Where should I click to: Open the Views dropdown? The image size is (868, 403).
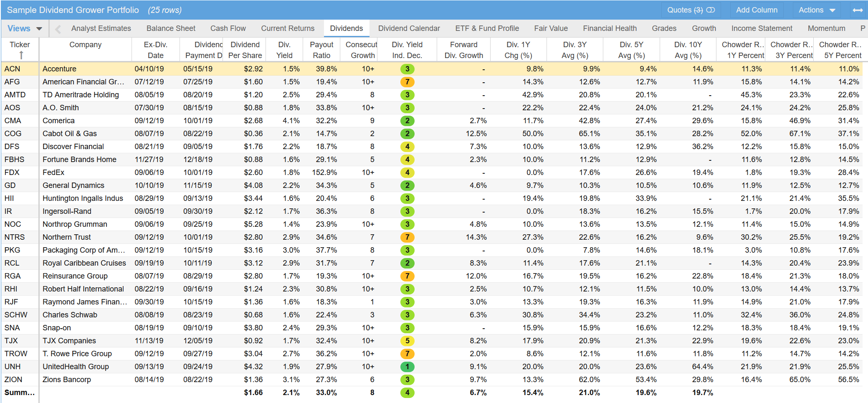point(25,28)
